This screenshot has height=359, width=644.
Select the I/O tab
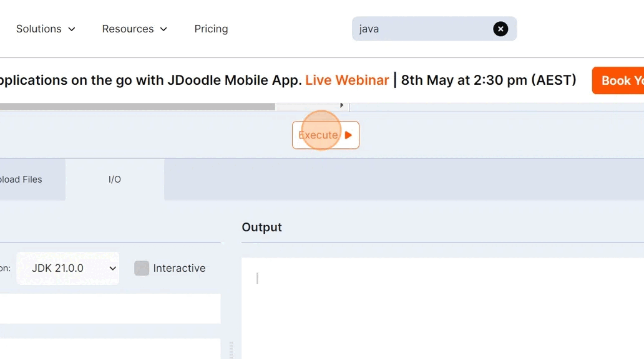[115, 179]
